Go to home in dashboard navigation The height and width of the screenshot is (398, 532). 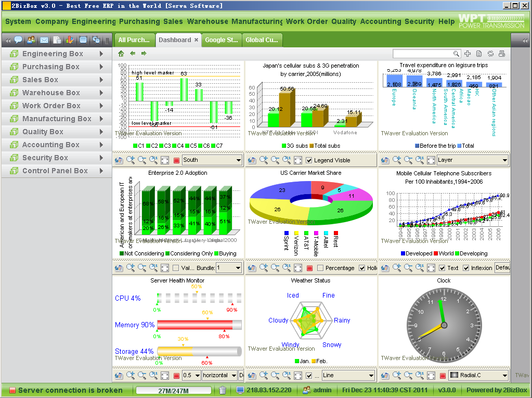121,54
